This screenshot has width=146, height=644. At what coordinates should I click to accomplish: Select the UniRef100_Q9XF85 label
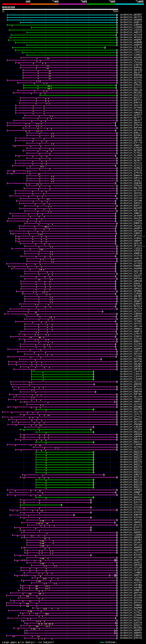click(x=131, y=77)
